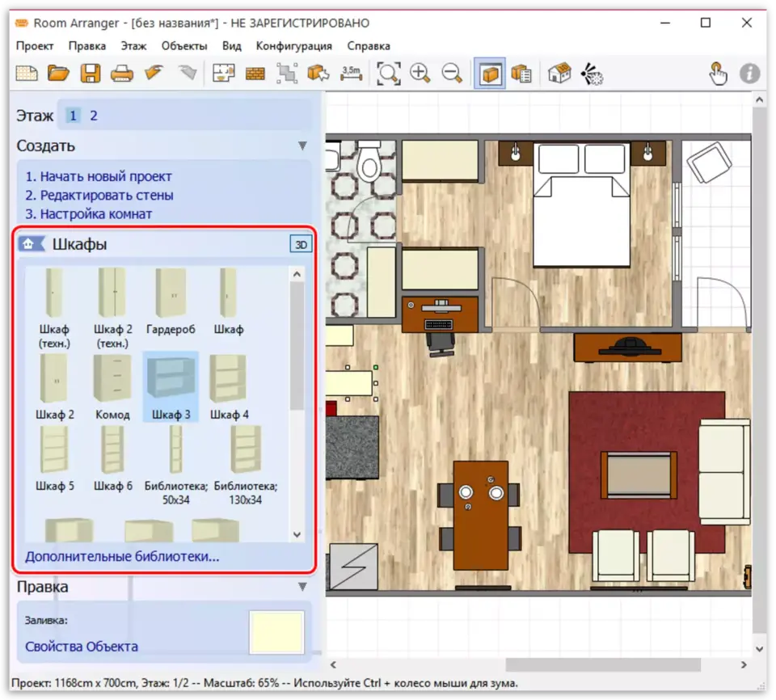Image resolution: width=776 pixels, height=700 pixels.
Task: Select Библиотека; 130x34 object
Action: (246, 466)
